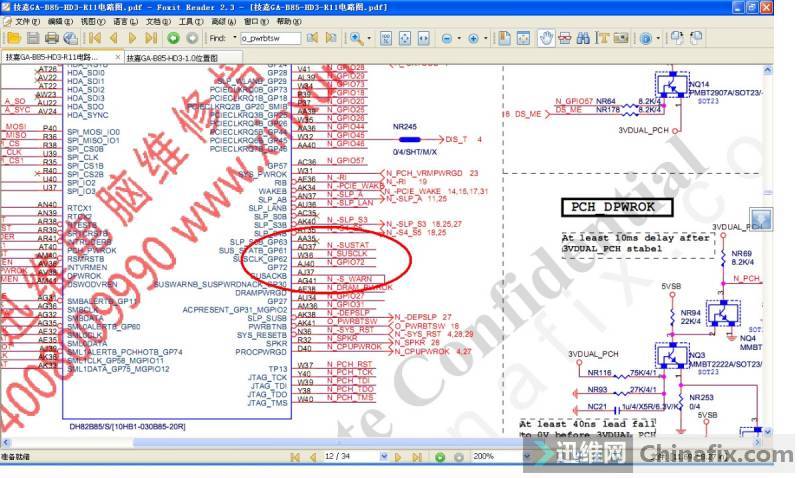Open Find options dropdown arrow
Viewport: 800px width, 478px height.
pos(235,38)
